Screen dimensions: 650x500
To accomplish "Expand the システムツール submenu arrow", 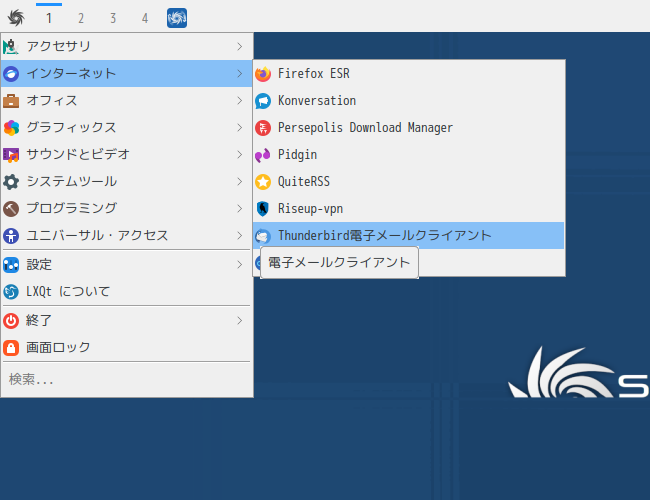I will tap(240, 182).
